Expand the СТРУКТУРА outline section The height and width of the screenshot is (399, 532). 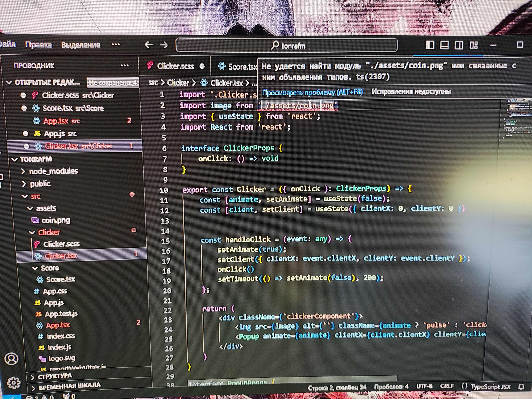55,376
